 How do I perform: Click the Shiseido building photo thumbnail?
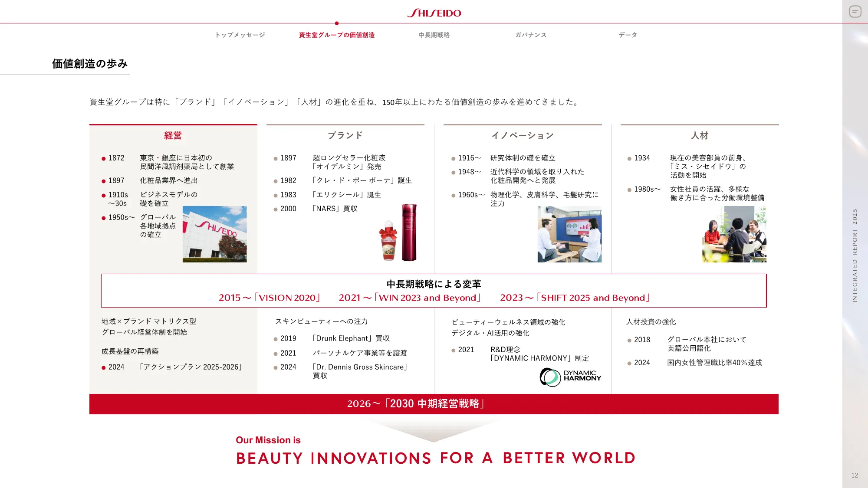(215, 234)
